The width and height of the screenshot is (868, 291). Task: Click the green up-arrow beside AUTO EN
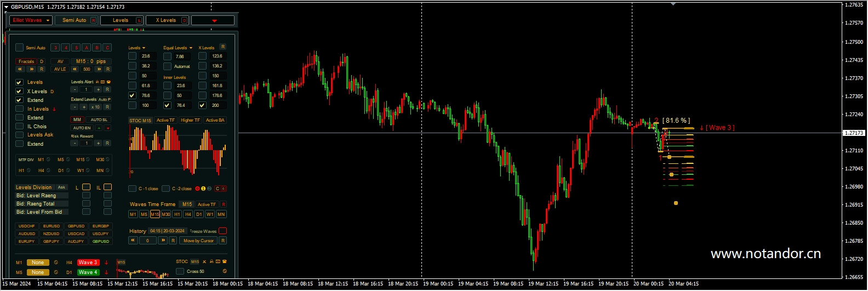(x=99, y=128)
